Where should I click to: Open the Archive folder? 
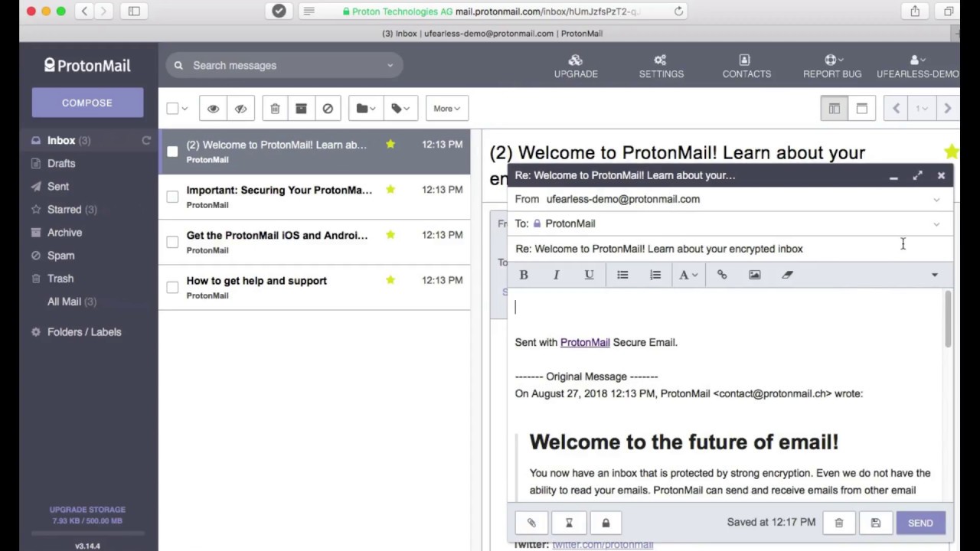point(64,232)
